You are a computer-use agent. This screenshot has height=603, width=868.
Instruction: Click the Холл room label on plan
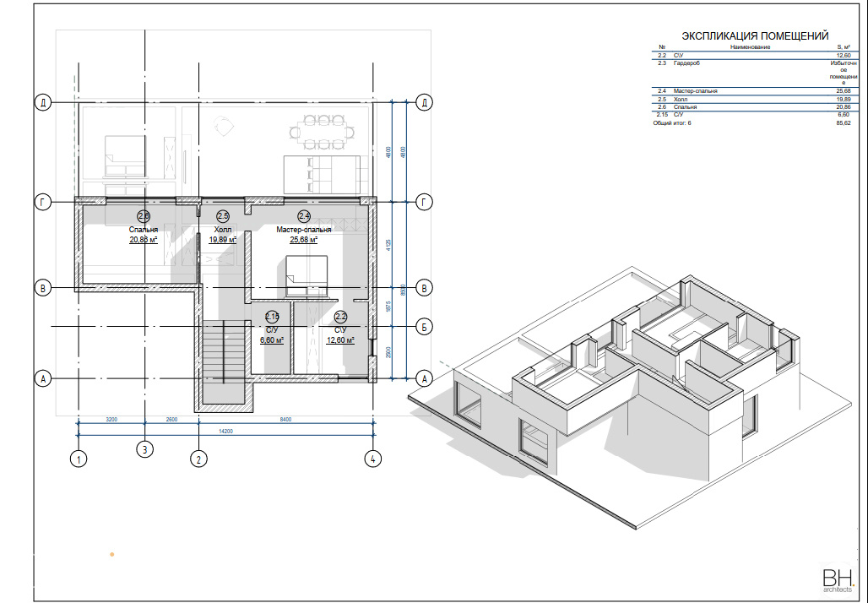[x=223, y=229]
